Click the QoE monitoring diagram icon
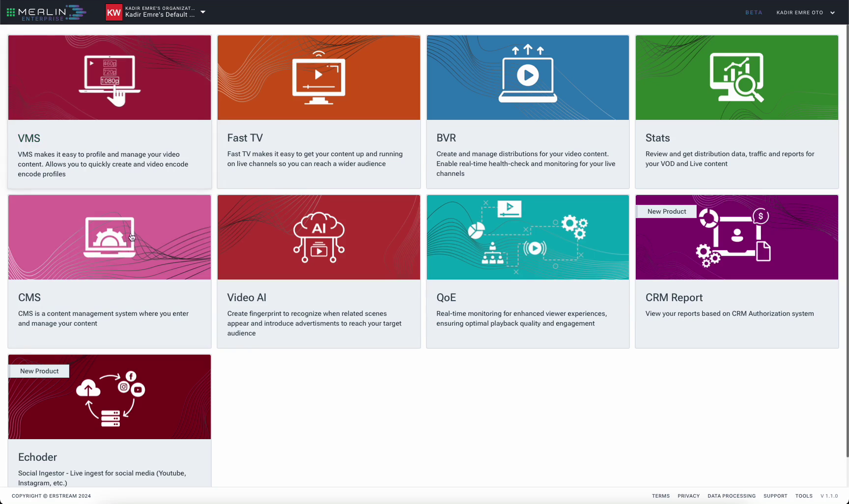Screen dimensions: 849x504 pos(528,237)
